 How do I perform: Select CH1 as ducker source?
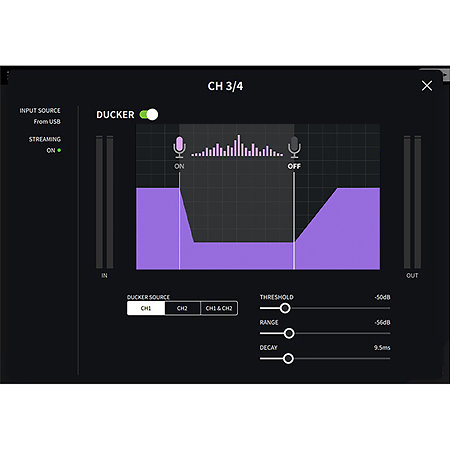tap(146, 308)
